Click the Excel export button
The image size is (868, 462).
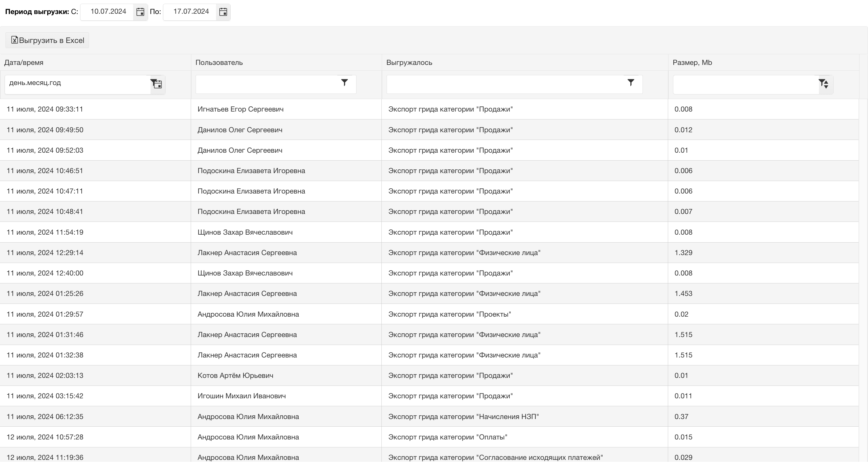pos(47,41)
